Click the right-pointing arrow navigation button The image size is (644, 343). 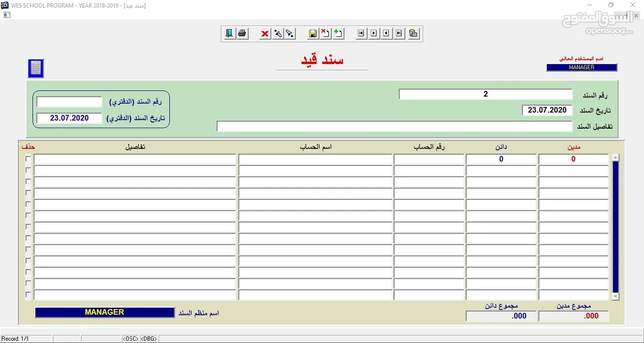[x=374, y=33]
